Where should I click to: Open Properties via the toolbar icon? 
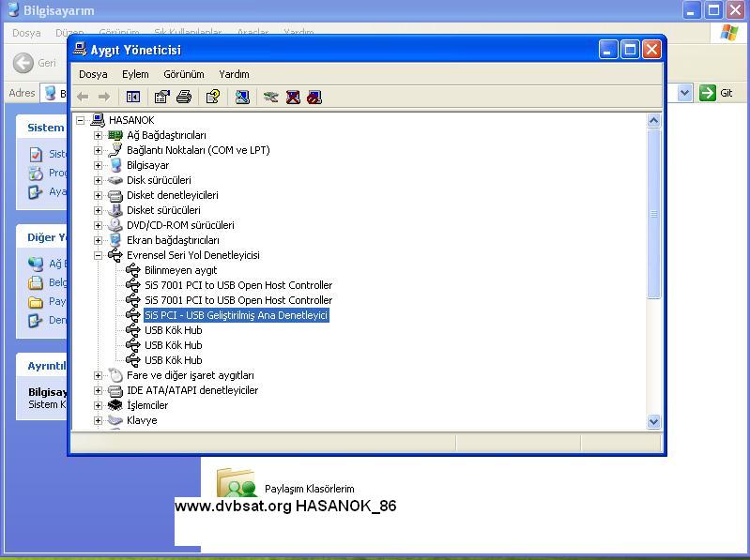point(162,97)
